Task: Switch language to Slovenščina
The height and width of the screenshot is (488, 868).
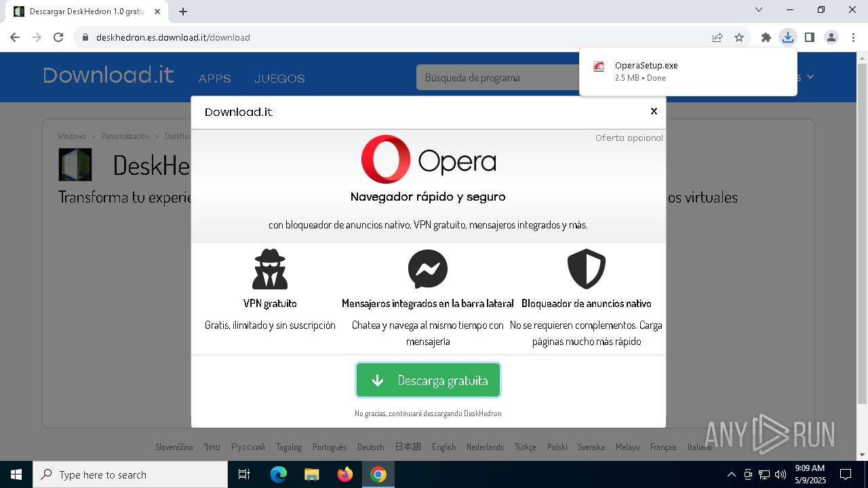Action: point(174,447)
